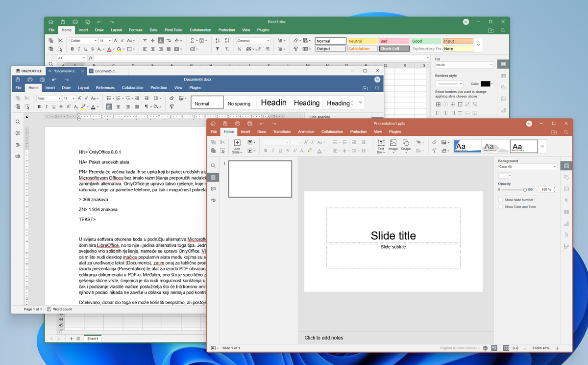Align text center in Document4.docx toolbar
588x365 pixels.
tap(118, 106)
